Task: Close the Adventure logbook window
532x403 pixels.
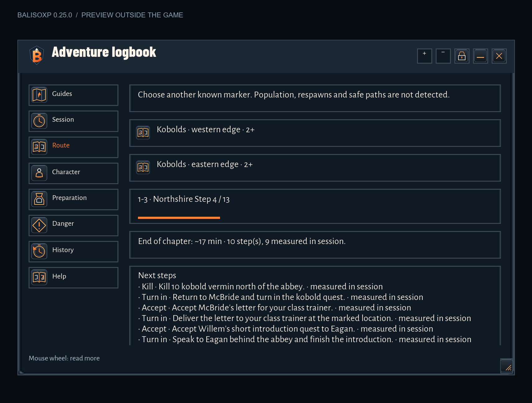Action: (x=499, y=56)
